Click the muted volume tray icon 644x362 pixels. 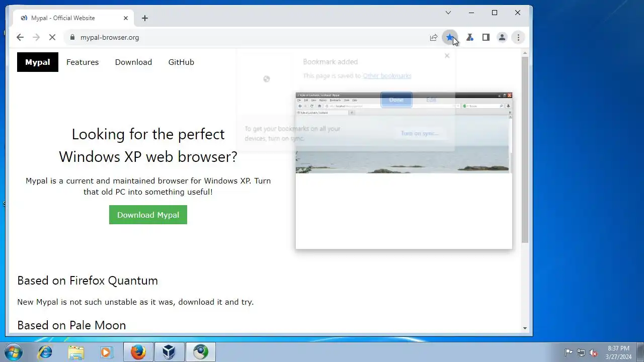click(x=593, y=352)
